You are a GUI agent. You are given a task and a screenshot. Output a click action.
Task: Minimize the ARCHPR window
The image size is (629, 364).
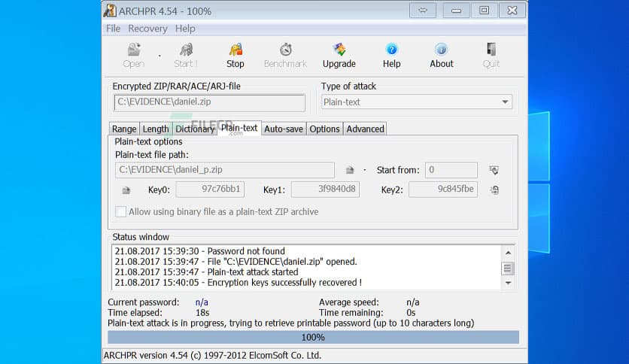(x=456, y=11)
